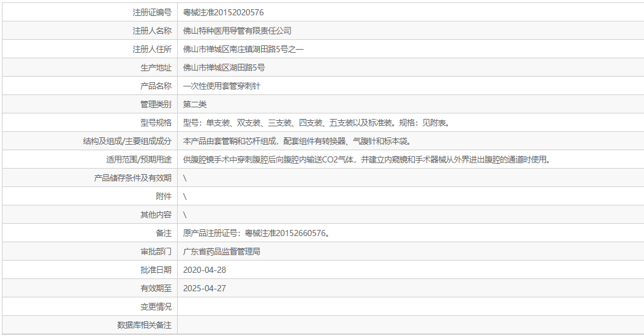Select production address 佛山市禅城区湖田路5号
644x336 pixels.
coord(224,67)
